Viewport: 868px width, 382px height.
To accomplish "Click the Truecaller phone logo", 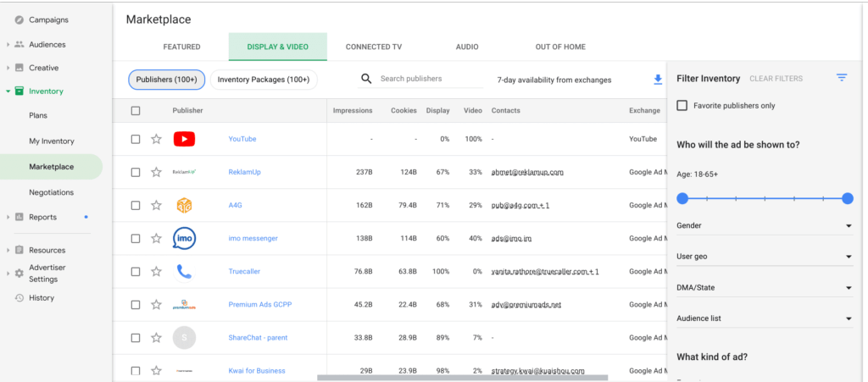I will (184, 272).
